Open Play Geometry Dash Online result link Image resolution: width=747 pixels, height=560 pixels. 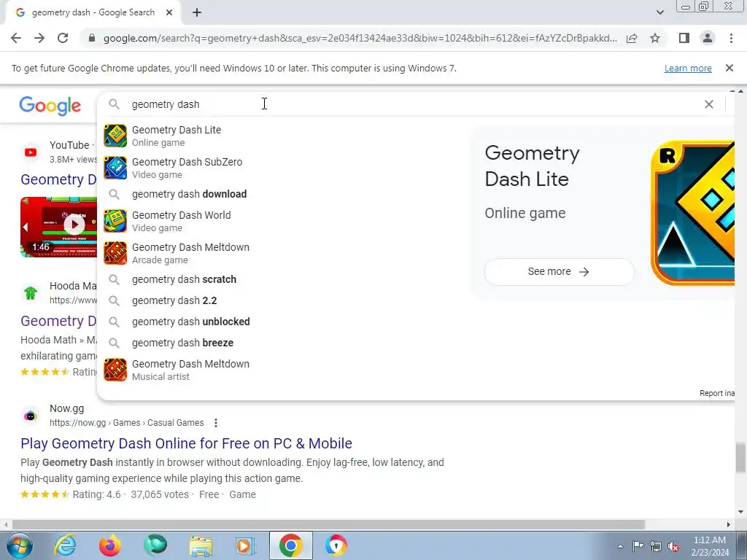(x=186, y=443)
